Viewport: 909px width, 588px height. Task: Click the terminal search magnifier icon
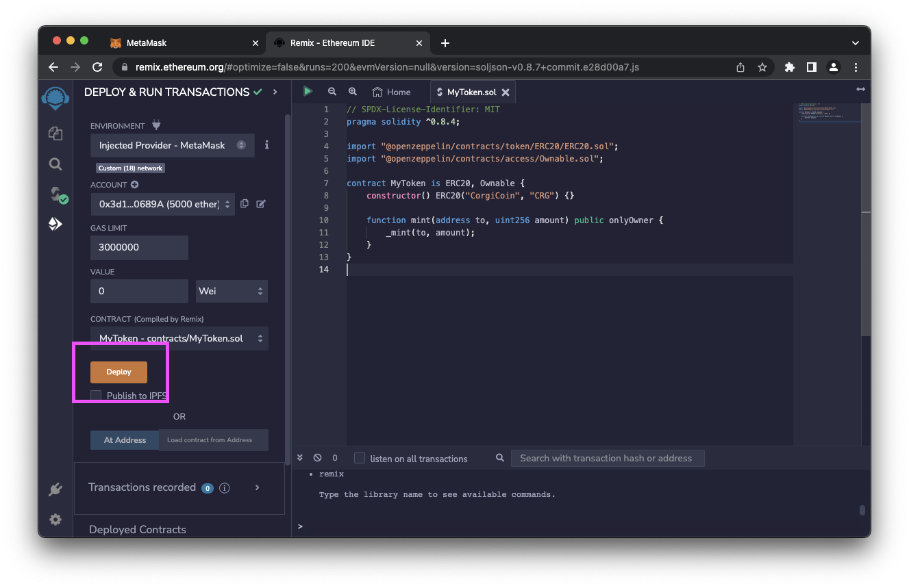tap(500, 458)
